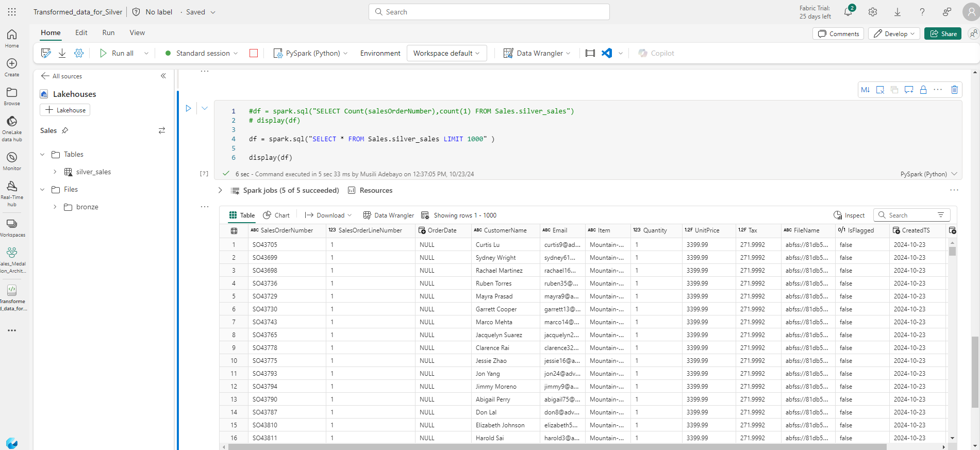
Task: Run the cell with the play arrow
Action: [x=188, y=108]
